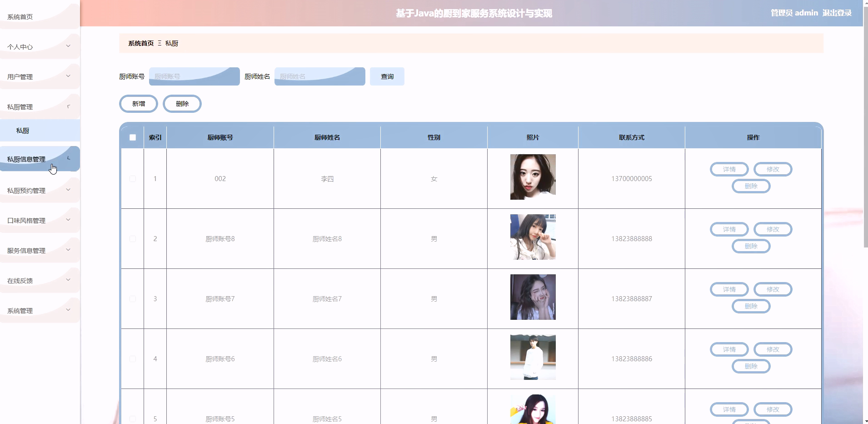Image resolution: width=868 pixels, height=424 pixels.
Task: Click the chevron icon beside 在线反馈
Action: tap(68, 280)
